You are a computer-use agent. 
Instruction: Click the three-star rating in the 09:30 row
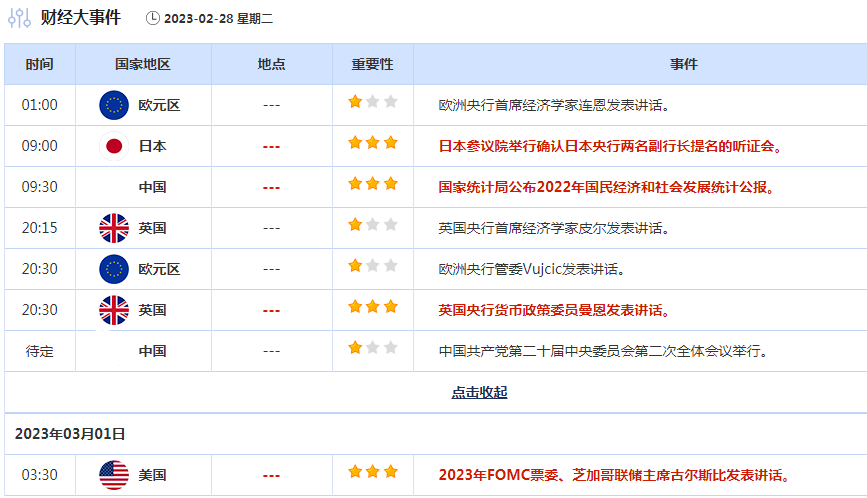[x=373, y=184]
